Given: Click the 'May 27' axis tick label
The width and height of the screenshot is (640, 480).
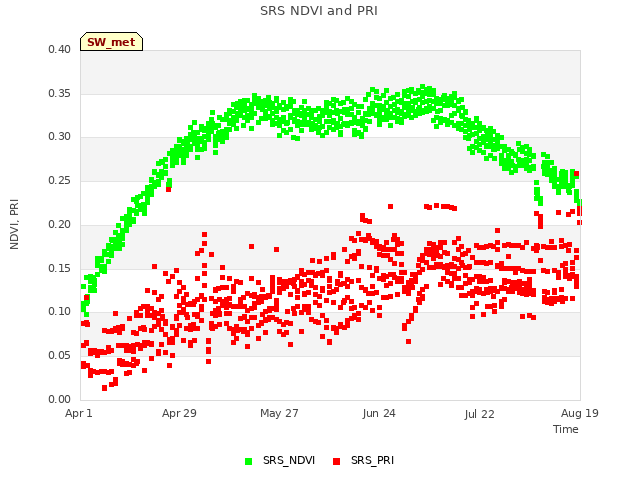Looking at the screenshot, I should (x=279, y=413).
